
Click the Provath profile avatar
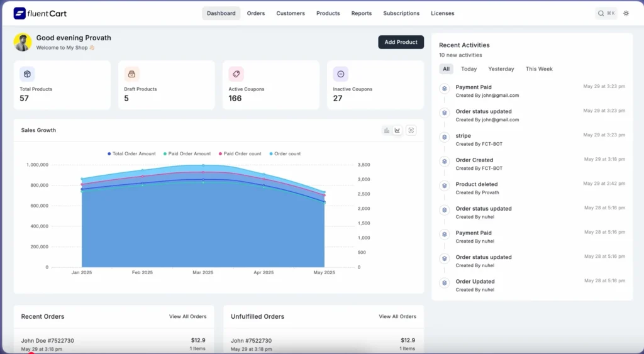pyautogui.click(x=23, y=42)
